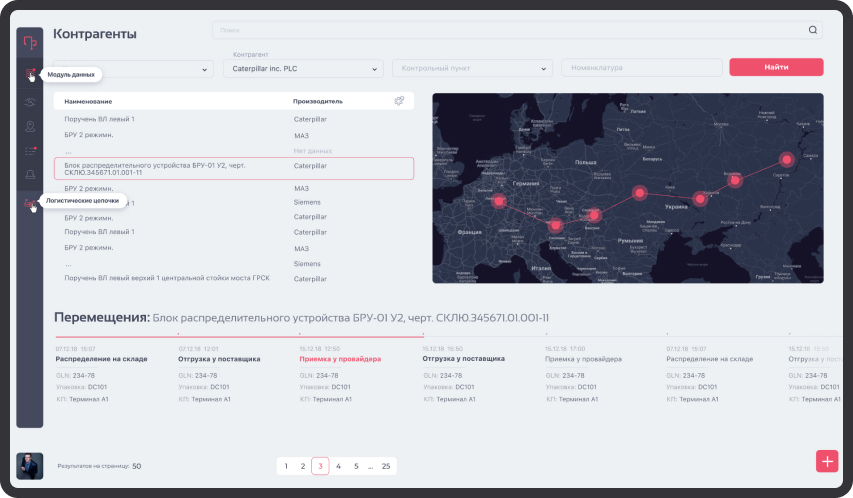853x498 pixels.
Task: Sort by Производитель column header
Action: point(318,101)
